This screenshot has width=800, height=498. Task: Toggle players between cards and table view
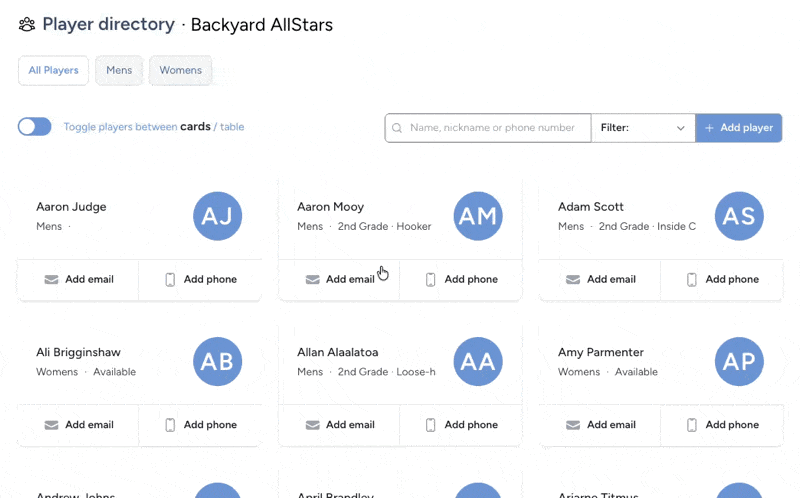[35, 127]
